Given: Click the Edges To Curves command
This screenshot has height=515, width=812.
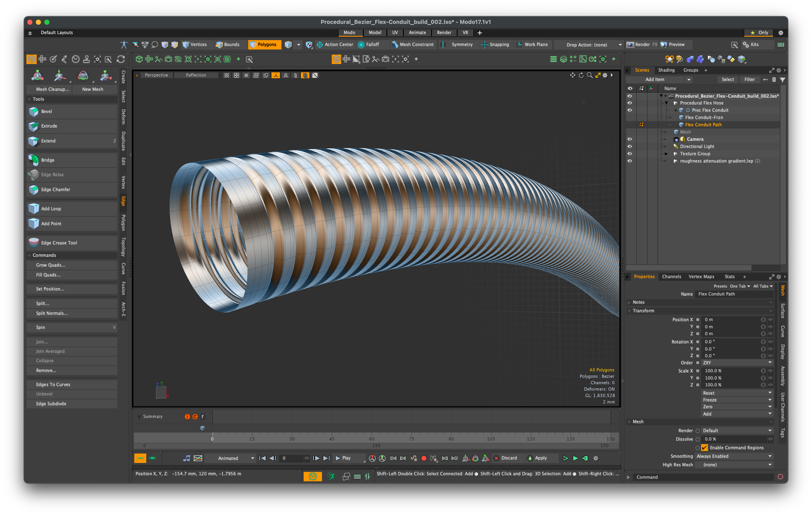Looking at the screenshot, I should pyautogui.click(x=72, y=384).
